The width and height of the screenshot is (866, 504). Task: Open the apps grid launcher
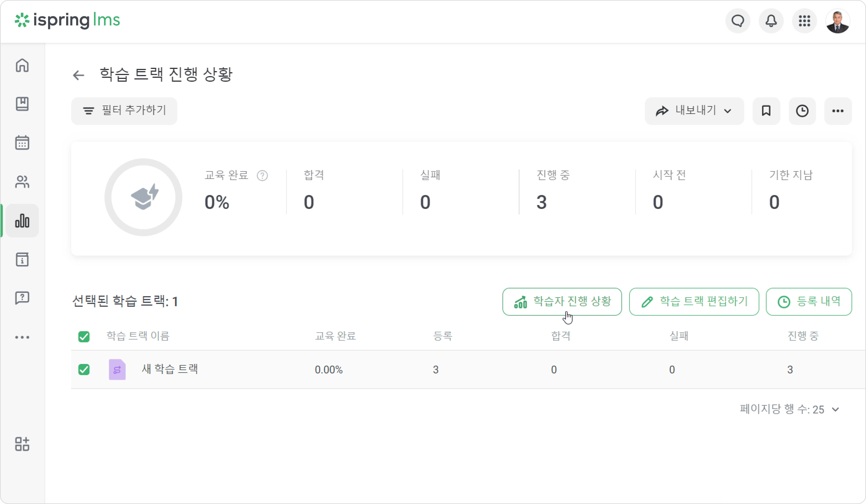pyautogui.click(x=804, y=21)
